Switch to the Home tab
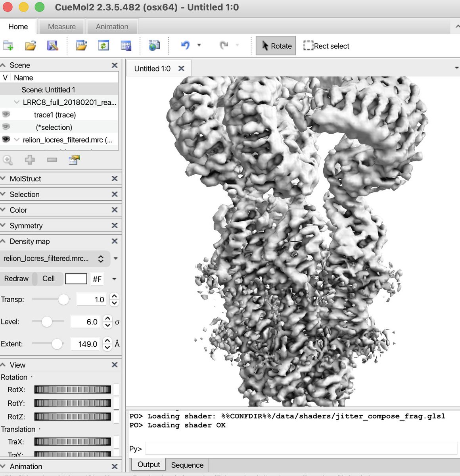Viewport: 460px width, 476px height. tap(18, 27)
